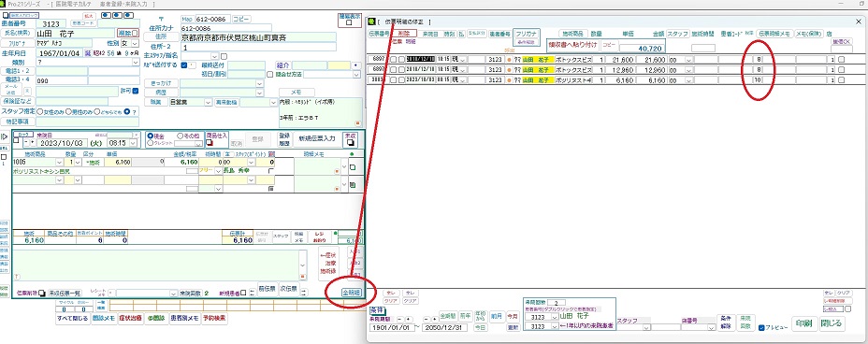Screen dimensions: 868x344
Task: Click the 前伝票 button
Action: click(x=267, y=289)
